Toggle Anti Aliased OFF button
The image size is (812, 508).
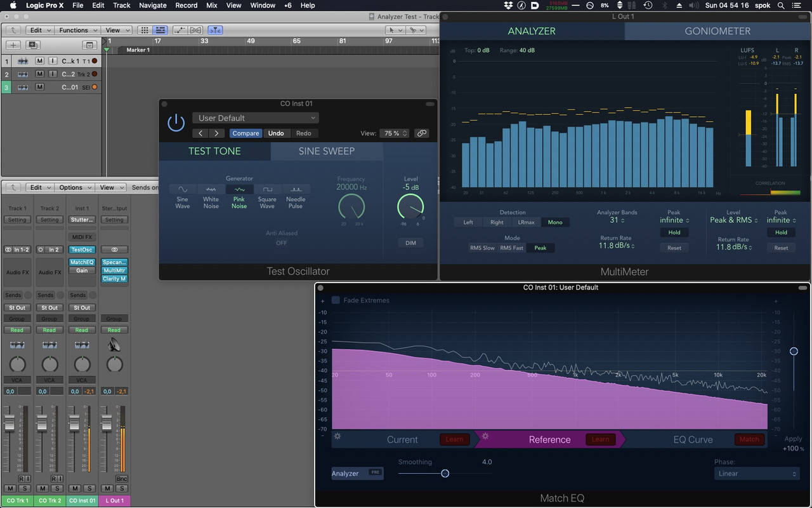[x=281, y=243]
